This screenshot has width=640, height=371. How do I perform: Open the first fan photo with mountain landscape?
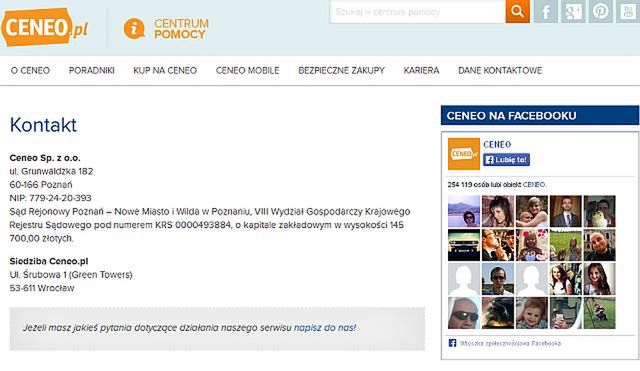tap(464, 211)
